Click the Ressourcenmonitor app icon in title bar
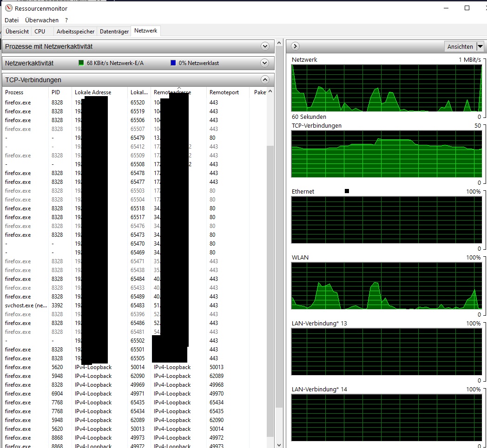The height and width of the screenshot is (448, 487). [9, 8]
